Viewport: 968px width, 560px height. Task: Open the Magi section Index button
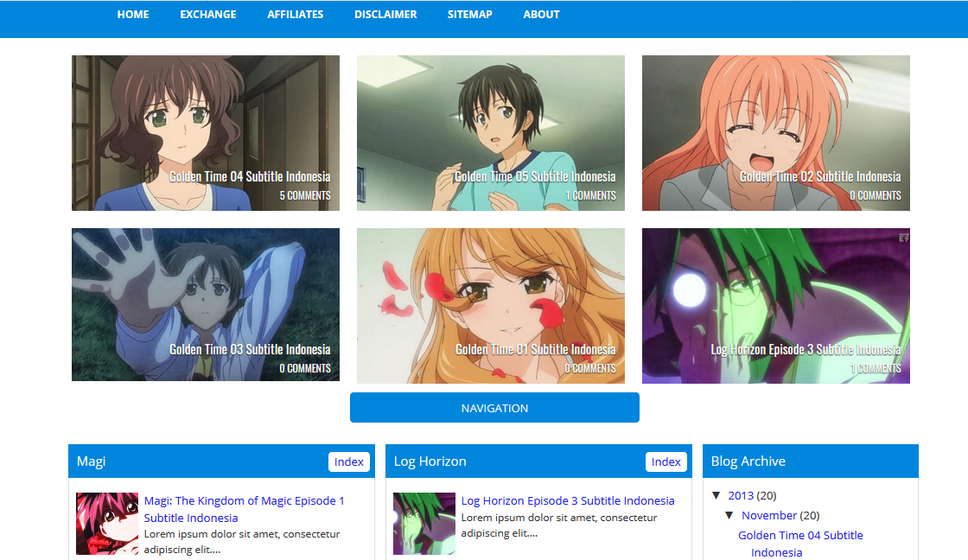click(349, 461)
